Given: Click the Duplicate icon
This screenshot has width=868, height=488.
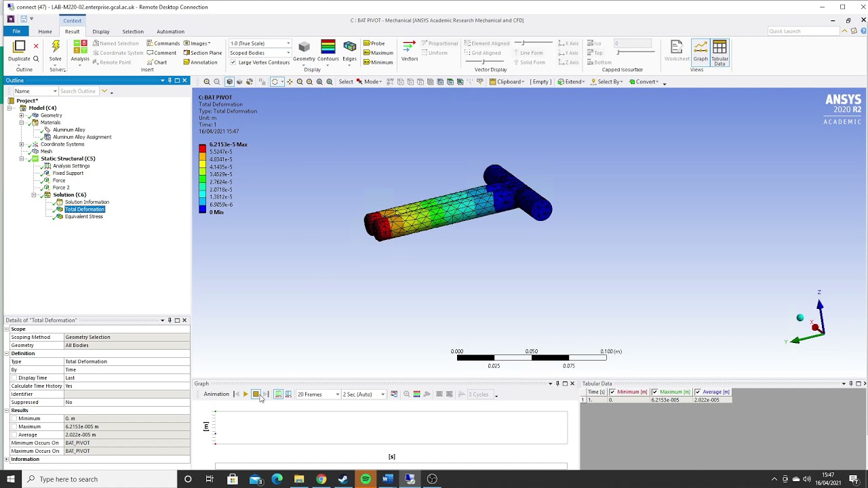Looking at the screenshot, I should click(x=19, y=47).
